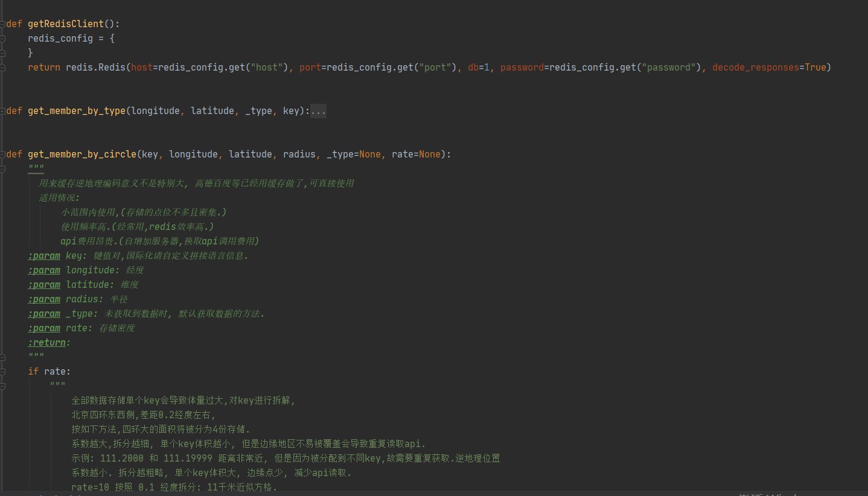Click ':param radius:' docstring line
The image size is (868, 496).
77,299
